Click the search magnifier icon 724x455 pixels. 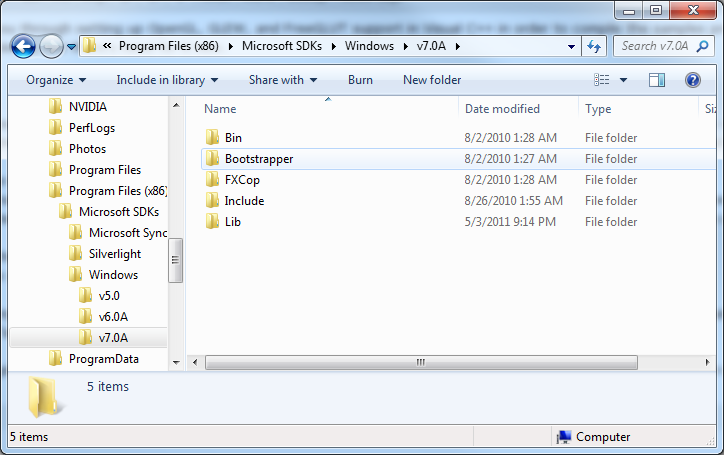(x=703, y=46)
